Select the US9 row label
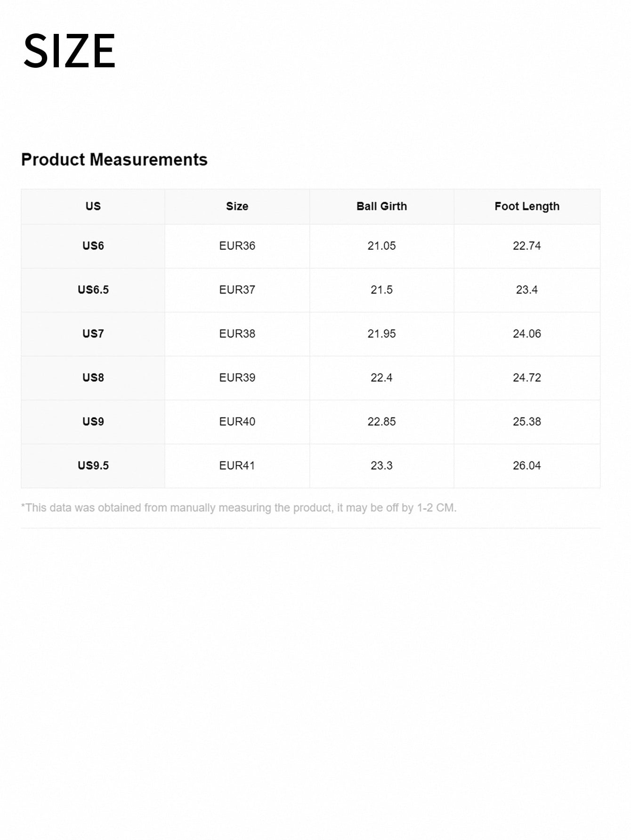Image resolution: width=631 pixels, height=840 pixels. tap(93, 421)
